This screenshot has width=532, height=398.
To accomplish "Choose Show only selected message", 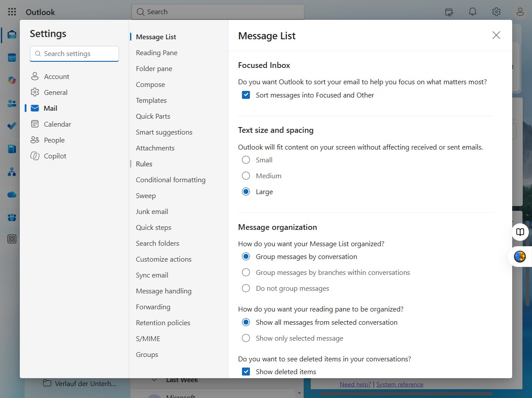I will [246, 338].
